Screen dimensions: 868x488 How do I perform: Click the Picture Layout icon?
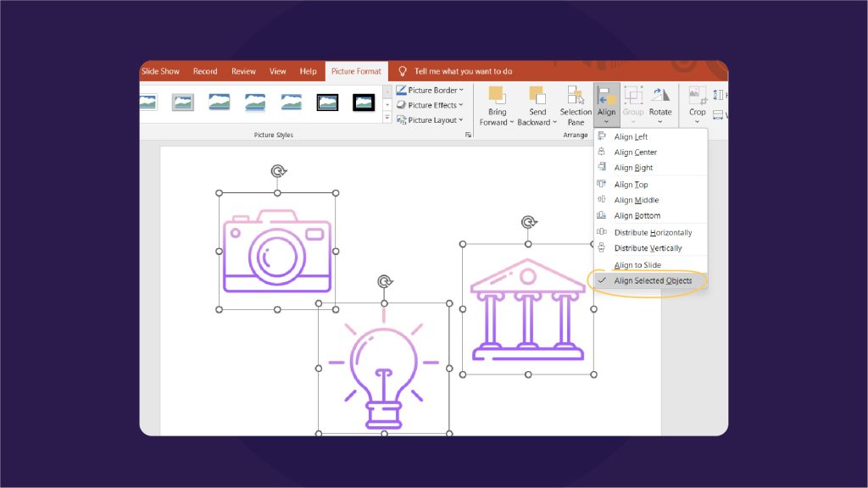(x=401, y=120)
